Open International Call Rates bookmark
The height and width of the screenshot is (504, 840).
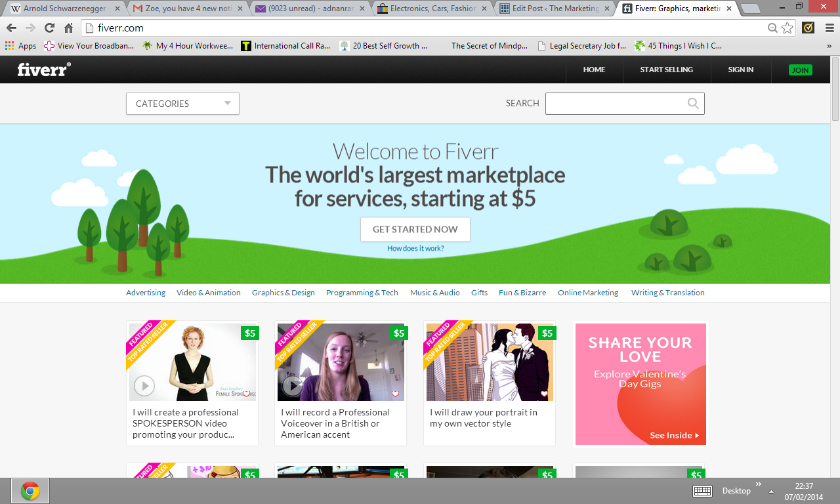coord(285,46)
